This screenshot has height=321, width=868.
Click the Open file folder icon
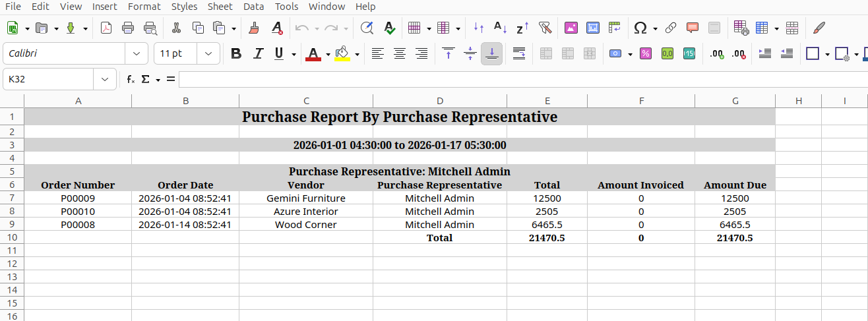(x=42, y=28)
